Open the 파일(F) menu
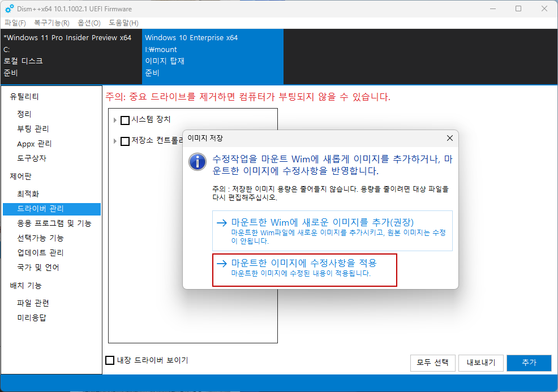Screen dimensions: 558x392 pyautogui.click(x=15, y=23)
